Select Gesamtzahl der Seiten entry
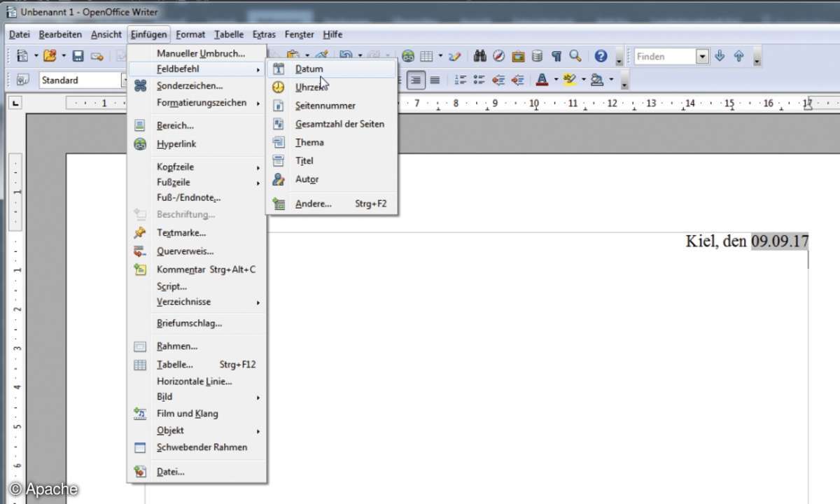This screenshot has height=504, width=840. (x=332, y=124)
